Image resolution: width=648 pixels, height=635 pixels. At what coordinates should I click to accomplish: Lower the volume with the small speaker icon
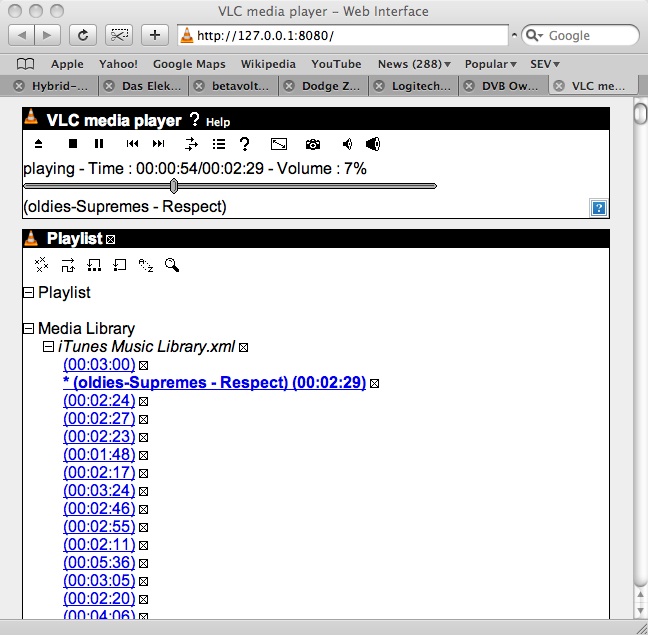tap(347, 144)
